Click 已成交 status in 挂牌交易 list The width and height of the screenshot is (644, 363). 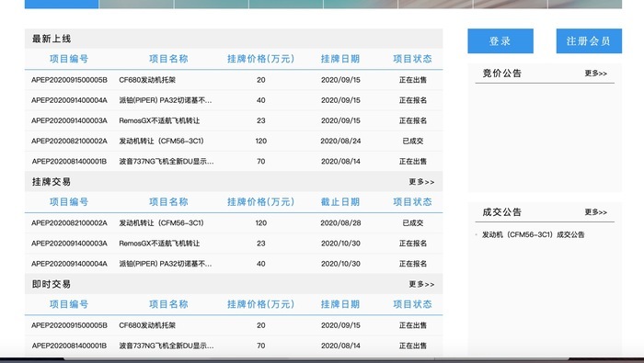click(413, 223)
